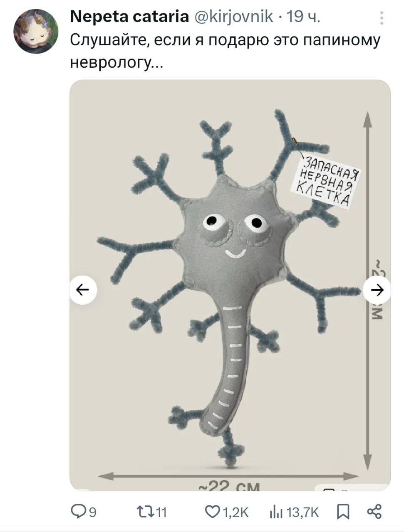Open the 19 ч. timestamp link
Screen dimensions: 404x532
coord(303,17)
